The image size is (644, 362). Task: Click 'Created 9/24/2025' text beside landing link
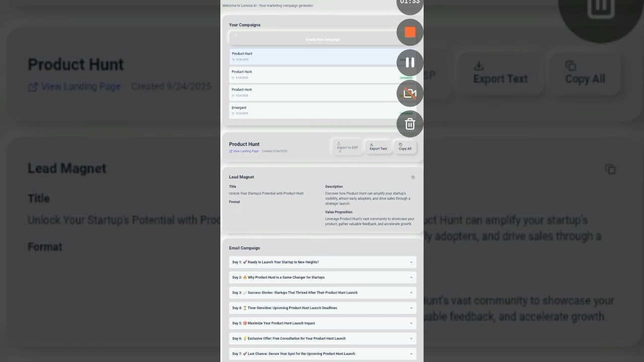(x=274, y=151)
